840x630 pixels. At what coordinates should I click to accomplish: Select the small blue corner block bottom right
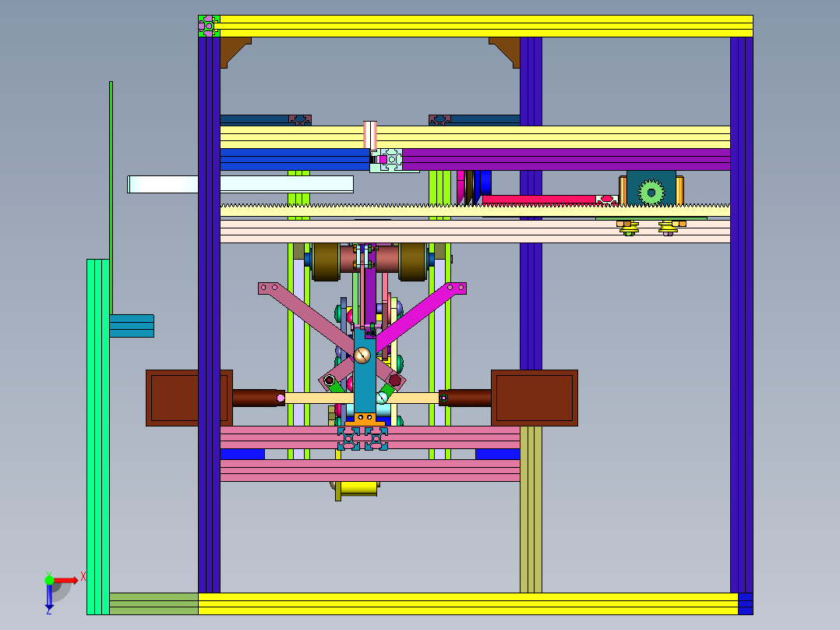point(746,603)
